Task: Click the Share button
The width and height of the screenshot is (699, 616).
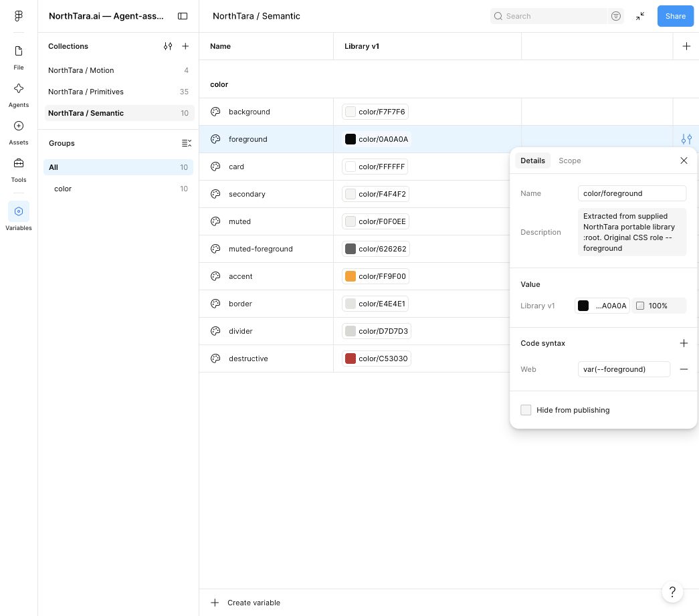Action: click(x=675, y=16)
